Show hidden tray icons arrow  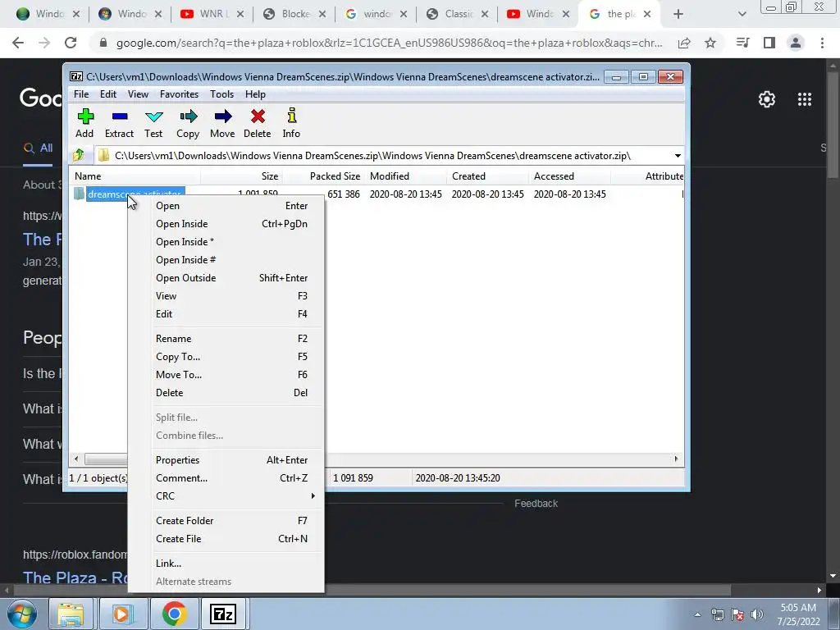click(x=697, y=614)
